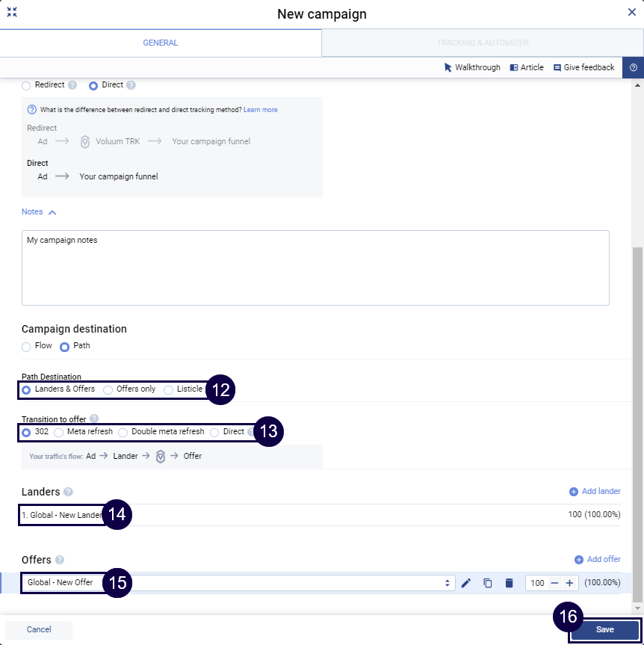Viewport: 644px width, 645px height.
Task: Click the help icon next to Offers heading
Action: pos(60,560)
